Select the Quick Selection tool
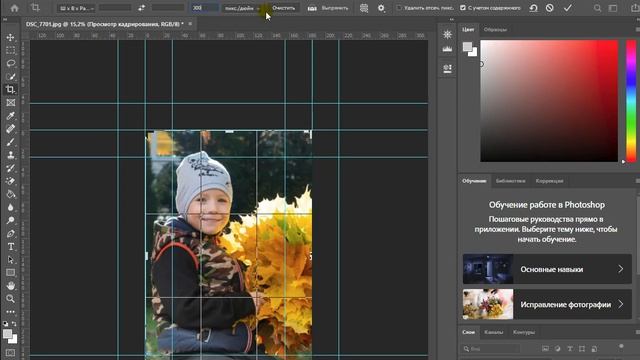Screen dimensions: 640x360 coord(11,76)
